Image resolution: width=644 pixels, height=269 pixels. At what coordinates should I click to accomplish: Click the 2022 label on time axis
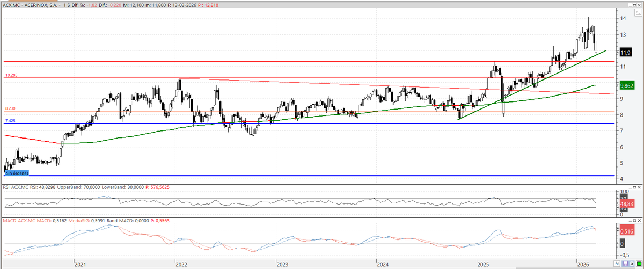click(x=181, y=265)
